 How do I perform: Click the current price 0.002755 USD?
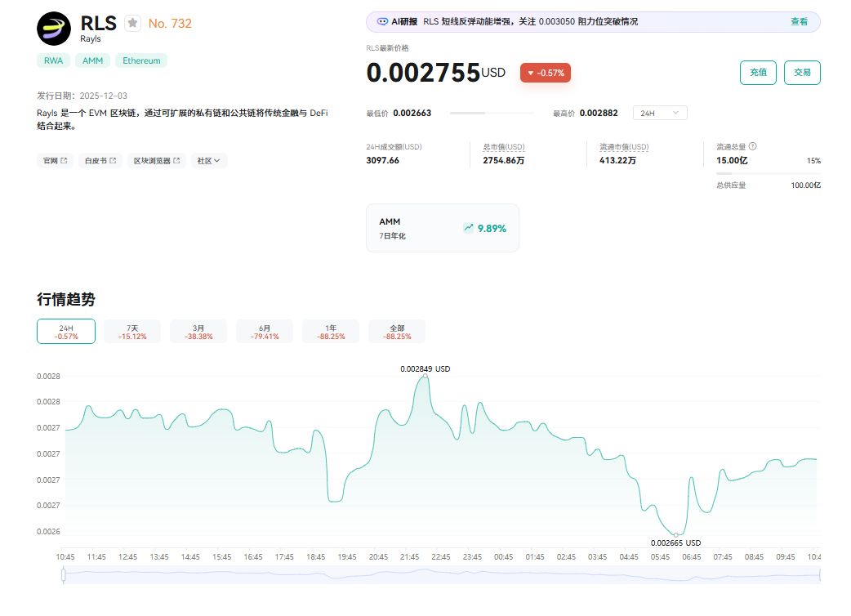pyautogui.click(x=436, y=73)
